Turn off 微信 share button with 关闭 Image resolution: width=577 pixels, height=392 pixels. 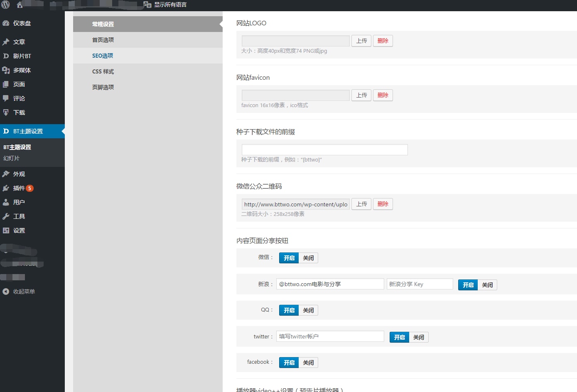coord(308,258)
